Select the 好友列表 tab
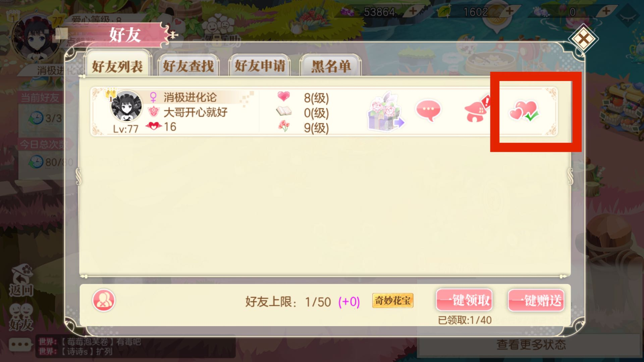This screenshot has height=362, width=644. click(x=117, y=65)
